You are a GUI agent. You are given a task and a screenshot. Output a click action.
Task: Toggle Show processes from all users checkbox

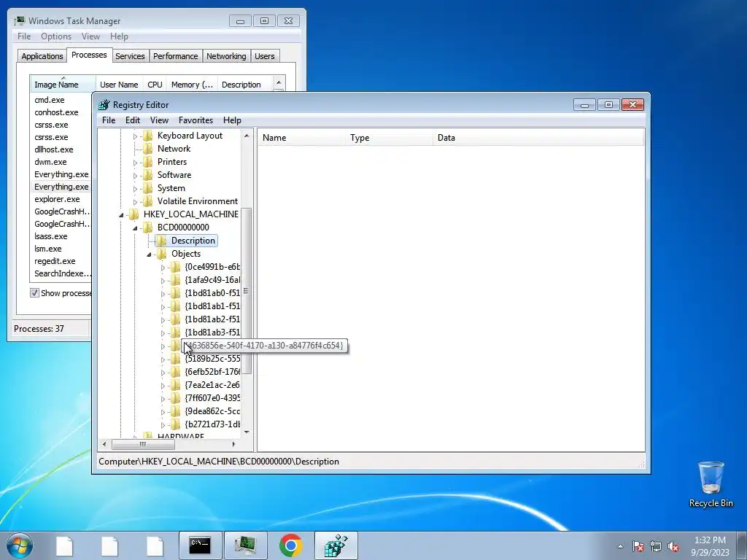tap(34, 293)
